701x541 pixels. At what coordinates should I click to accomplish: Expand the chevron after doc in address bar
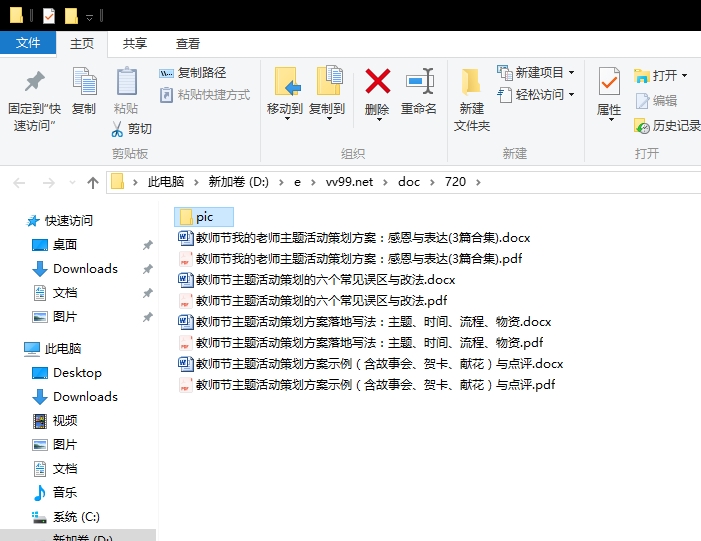[x=432, y=182]
